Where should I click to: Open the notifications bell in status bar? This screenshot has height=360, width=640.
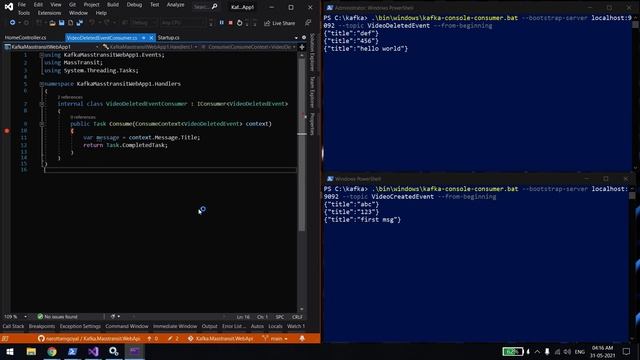pyautogui.click(x=302, y=338)
